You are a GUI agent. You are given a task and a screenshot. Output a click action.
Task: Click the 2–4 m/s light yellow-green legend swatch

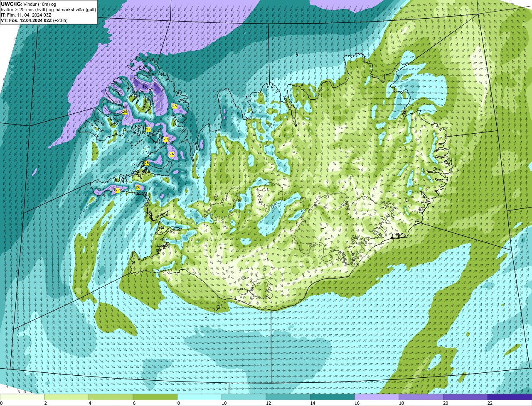(x=66, y=397)
